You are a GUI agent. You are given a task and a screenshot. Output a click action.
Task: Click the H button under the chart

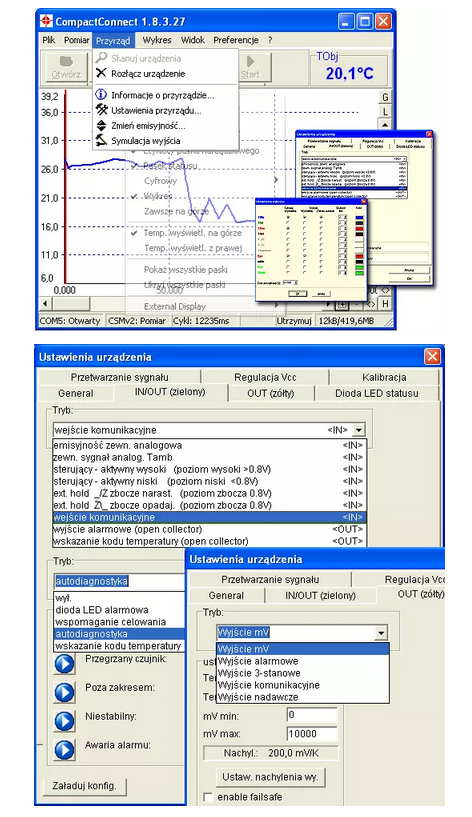(385, 304)
